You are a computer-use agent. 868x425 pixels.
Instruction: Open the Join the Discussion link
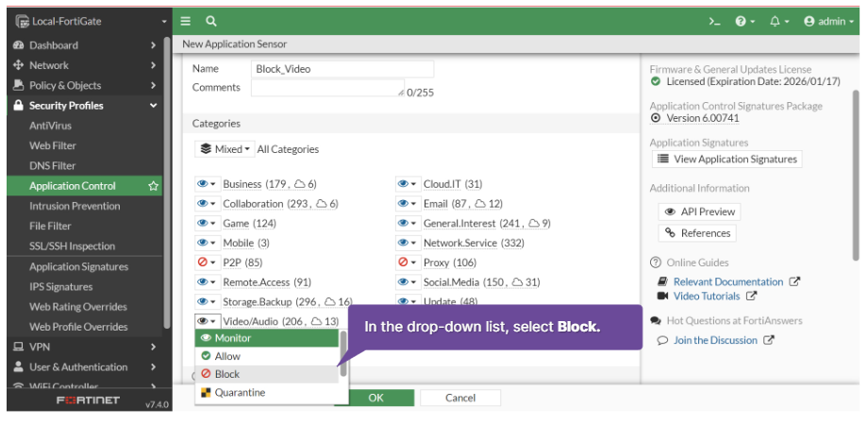715,340
